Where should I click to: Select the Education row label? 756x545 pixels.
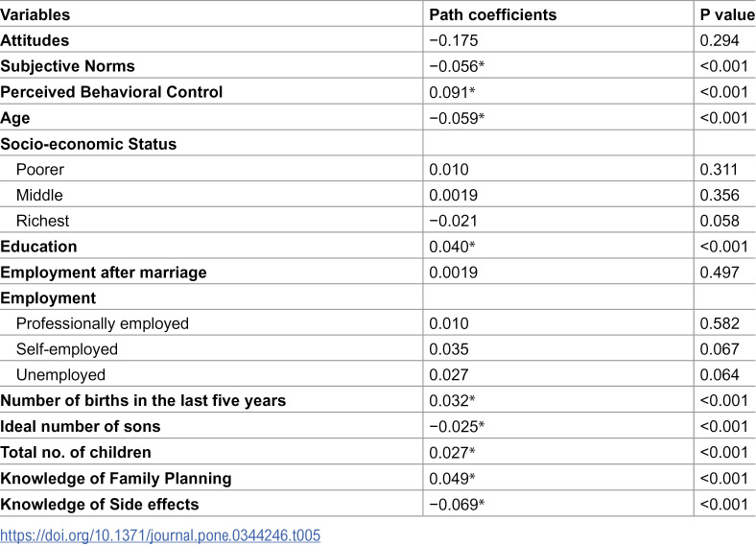click(38, 247)
